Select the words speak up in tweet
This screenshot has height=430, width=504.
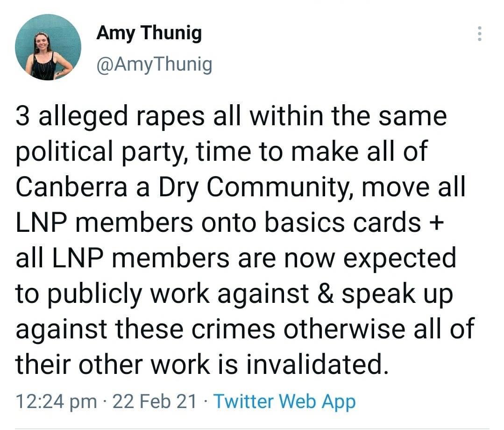(x=397, y=294)
